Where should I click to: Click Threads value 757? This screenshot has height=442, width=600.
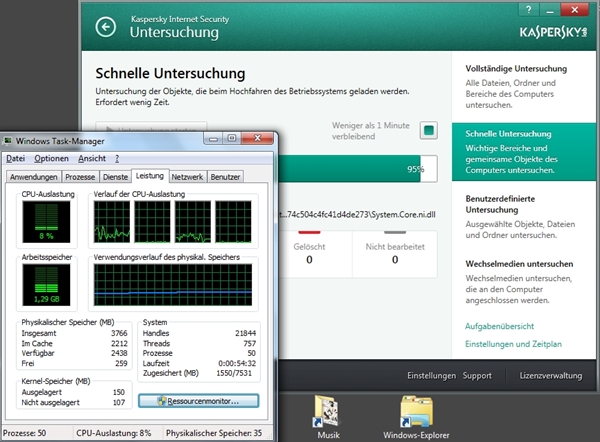point(249,343)
